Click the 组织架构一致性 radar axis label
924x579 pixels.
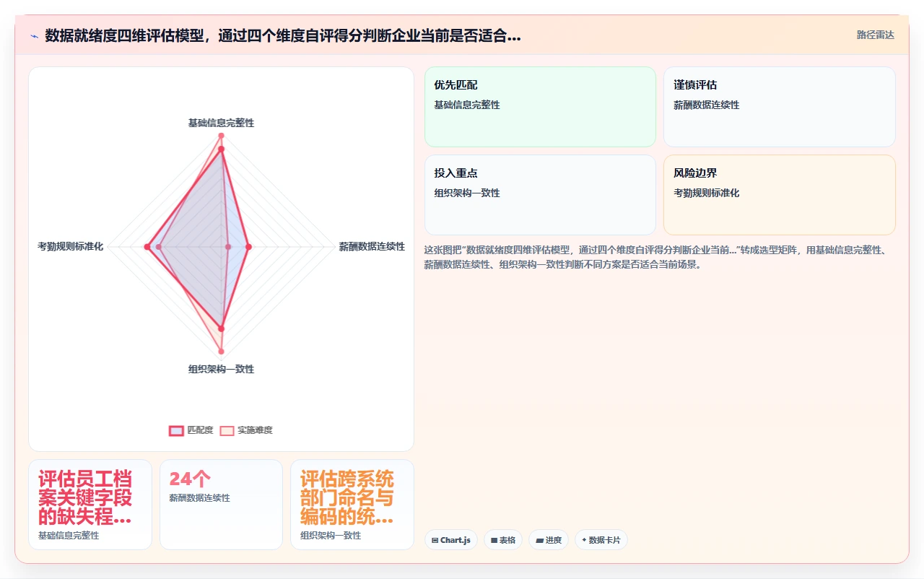(221, 369)
